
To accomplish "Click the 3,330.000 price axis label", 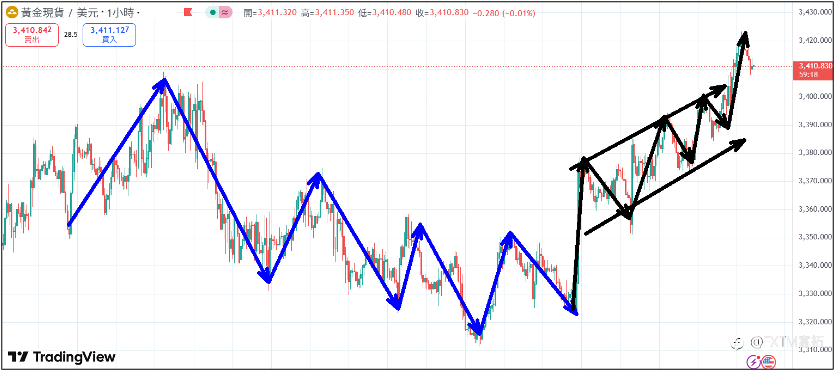I will point(815,293).
